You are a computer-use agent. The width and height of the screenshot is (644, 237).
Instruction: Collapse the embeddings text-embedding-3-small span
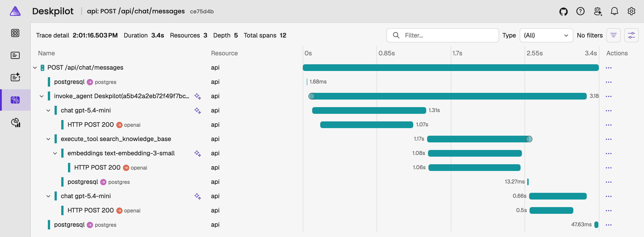pos(55,154)
